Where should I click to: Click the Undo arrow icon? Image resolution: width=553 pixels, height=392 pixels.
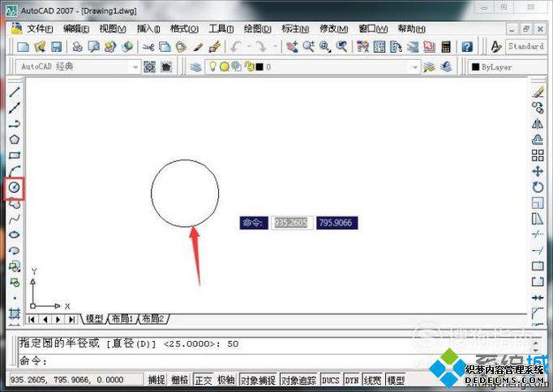pyautogui.click(x=236, y=46)
